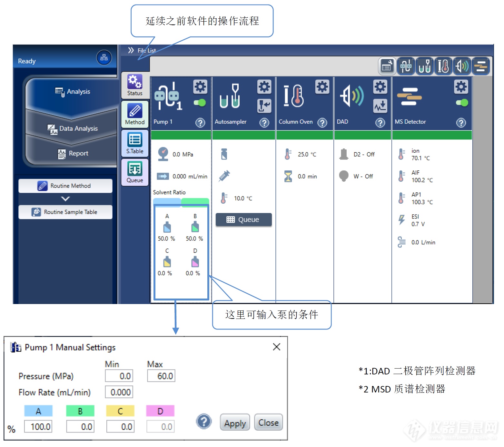This screenshot has width=504, height=447.
Task: Click the Pump 1 module icon
Action: point(168,96)
